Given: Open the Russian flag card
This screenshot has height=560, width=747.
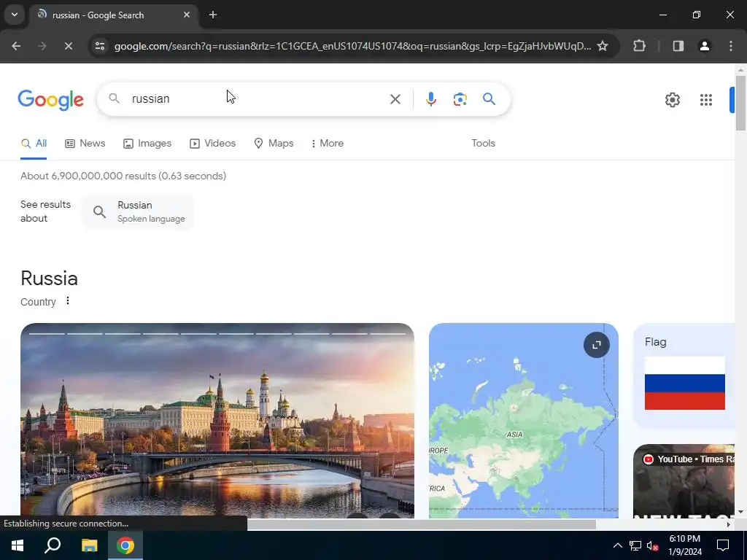Looking at the screenshot, I should (x=684, y=376).
